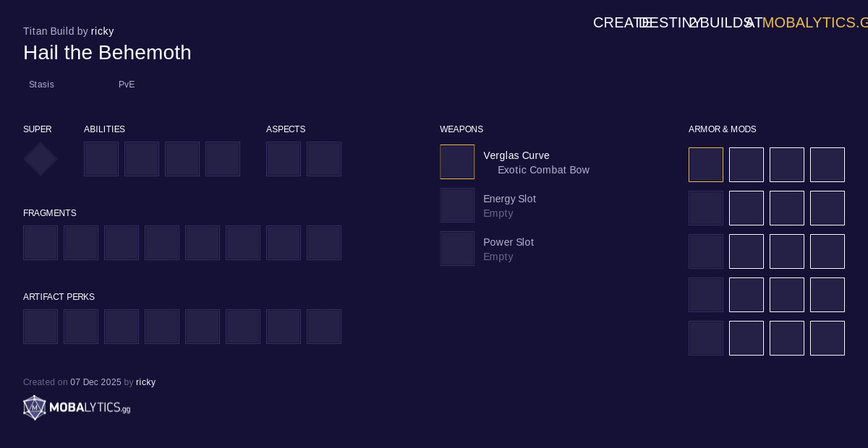Viewport: 868px width, 448px height.
Task: Select the last mod slot in bottom armor row
Action: coord(827,338)
